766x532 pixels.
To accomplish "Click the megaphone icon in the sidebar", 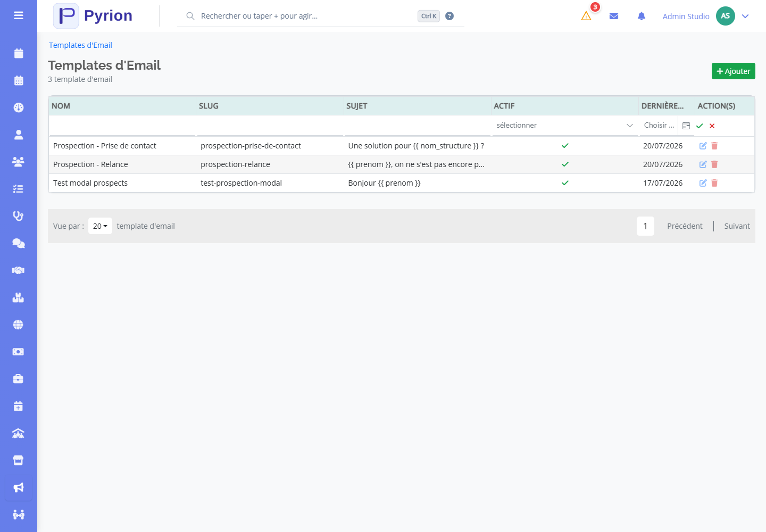I will tap(19, 487).
